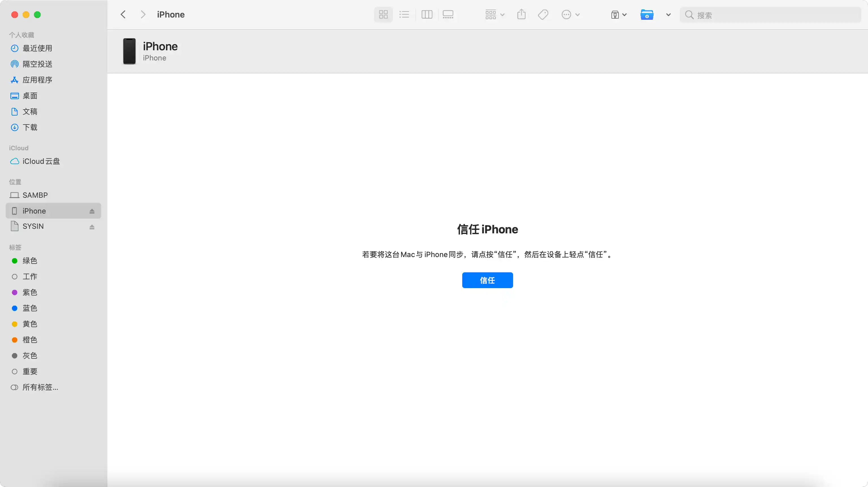The width and height of the screenshot is (868, 487).
Task: Select the 紫色 tag
Action: point(53,292)
